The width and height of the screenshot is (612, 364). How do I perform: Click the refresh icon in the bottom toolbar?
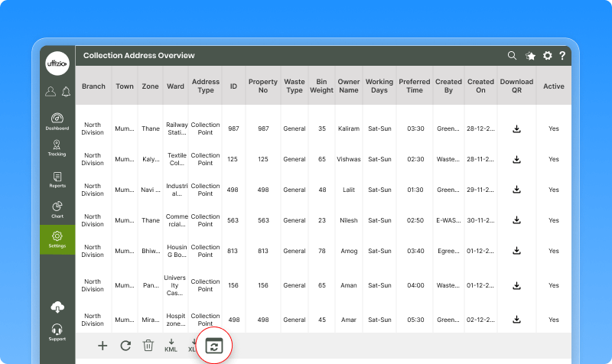125,346
